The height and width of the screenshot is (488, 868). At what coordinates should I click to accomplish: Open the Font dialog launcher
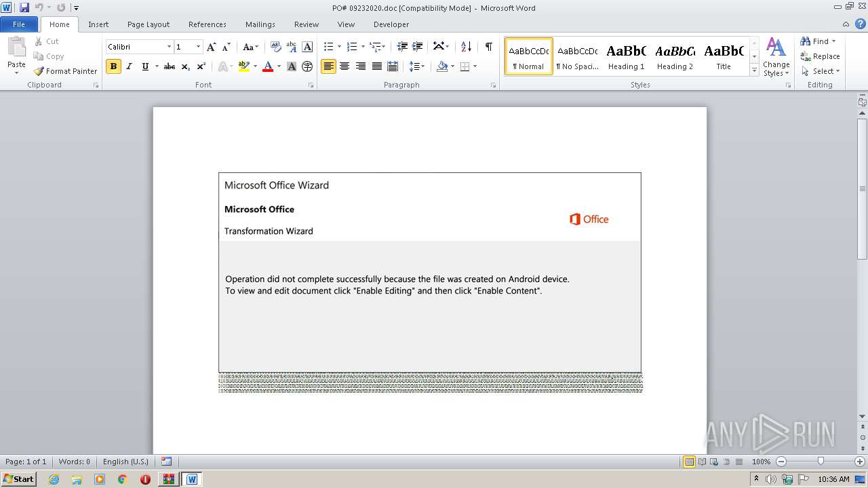311,85
